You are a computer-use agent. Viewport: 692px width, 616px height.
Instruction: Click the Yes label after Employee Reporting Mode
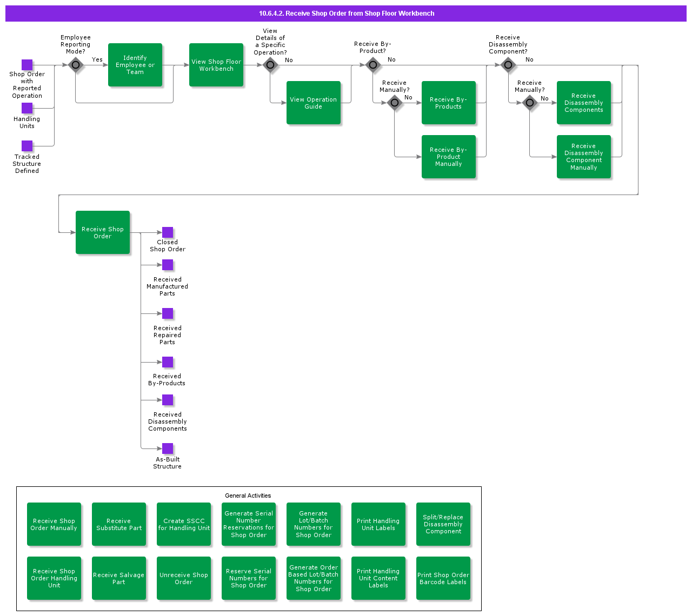[97, 59]
